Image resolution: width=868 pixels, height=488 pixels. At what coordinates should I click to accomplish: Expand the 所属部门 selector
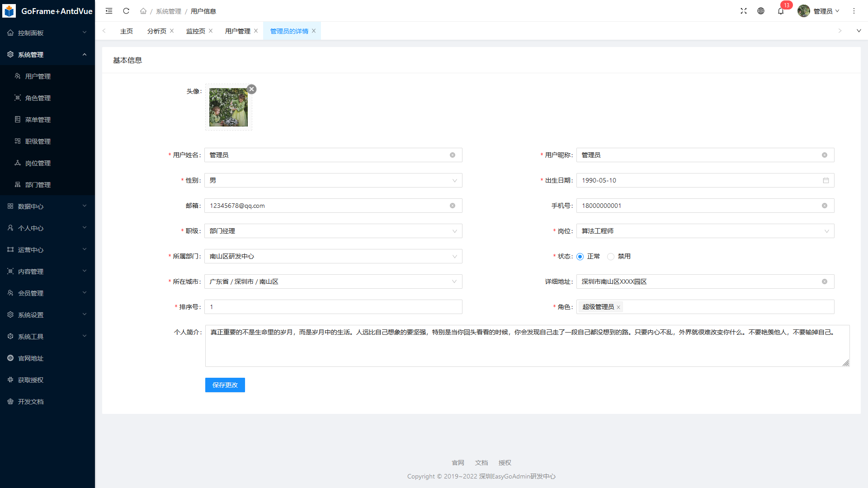[333, 256]
